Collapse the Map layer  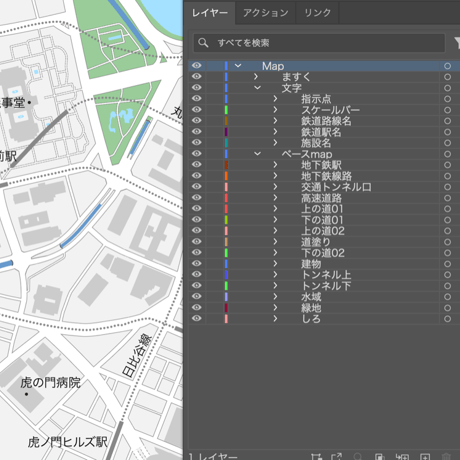(238, 66)
